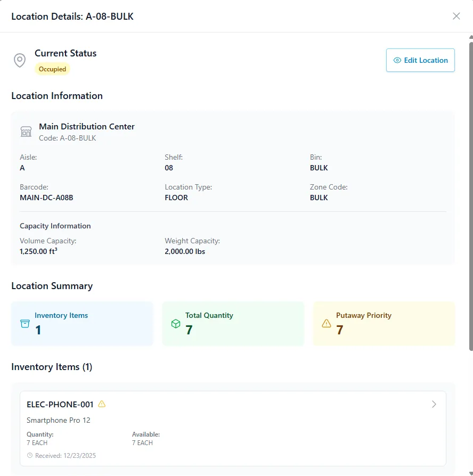Screen dimensions: 473x476
Task: Expand the Capacity Information section
Action: [55, 226]
